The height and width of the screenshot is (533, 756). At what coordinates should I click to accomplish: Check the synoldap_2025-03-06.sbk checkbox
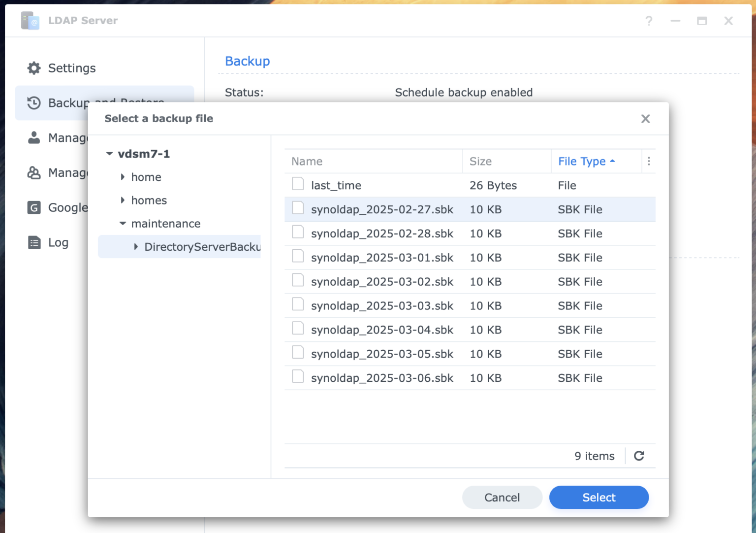298,376
